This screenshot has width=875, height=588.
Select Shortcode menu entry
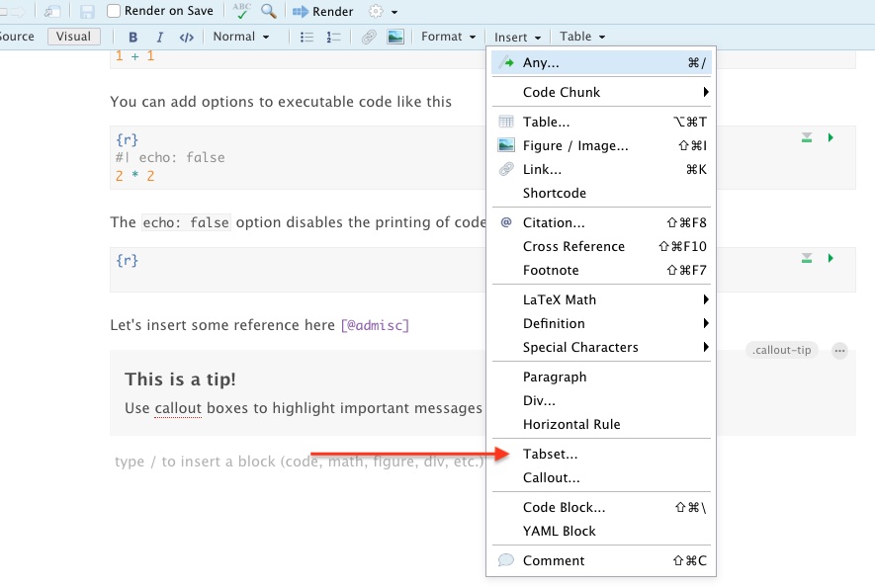[x=601, y=193]
